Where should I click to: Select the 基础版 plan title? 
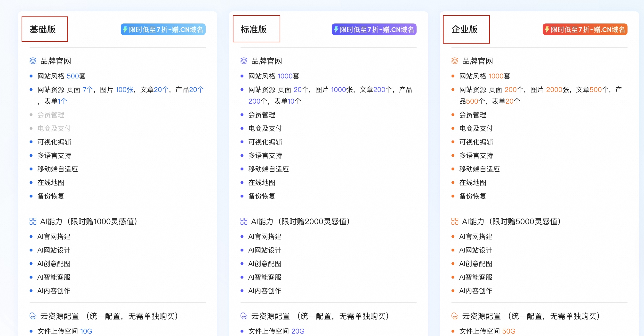(43, 30)
